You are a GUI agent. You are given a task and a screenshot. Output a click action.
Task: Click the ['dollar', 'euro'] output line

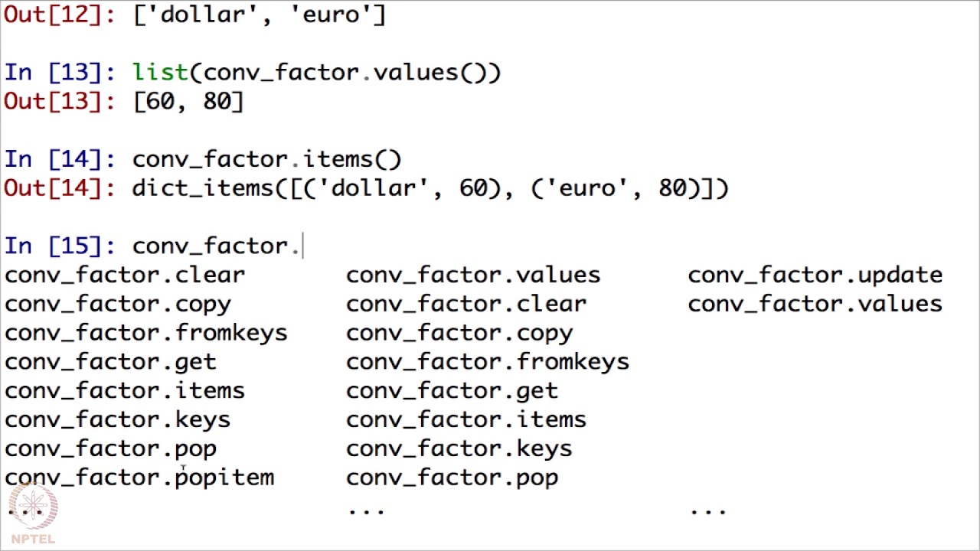(x=260, y=15)
